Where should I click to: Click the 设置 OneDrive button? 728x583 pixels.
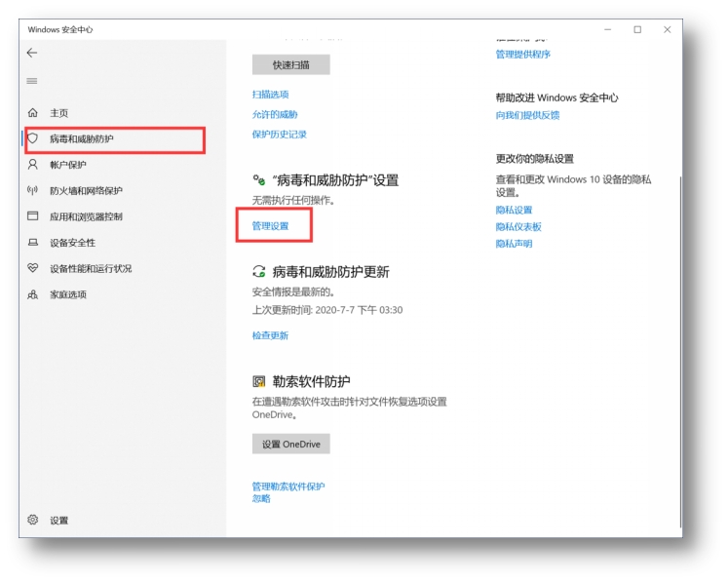291,445
